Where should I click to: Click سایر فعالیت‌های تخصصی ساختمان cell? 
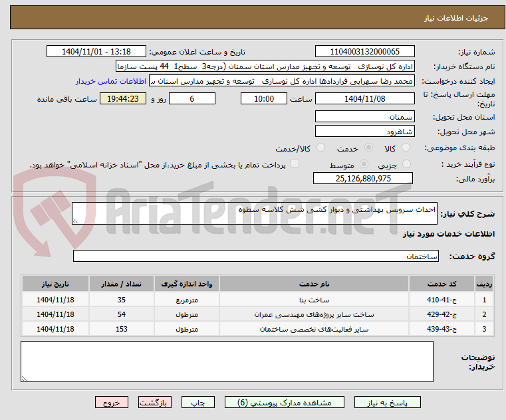coord(314,329)
